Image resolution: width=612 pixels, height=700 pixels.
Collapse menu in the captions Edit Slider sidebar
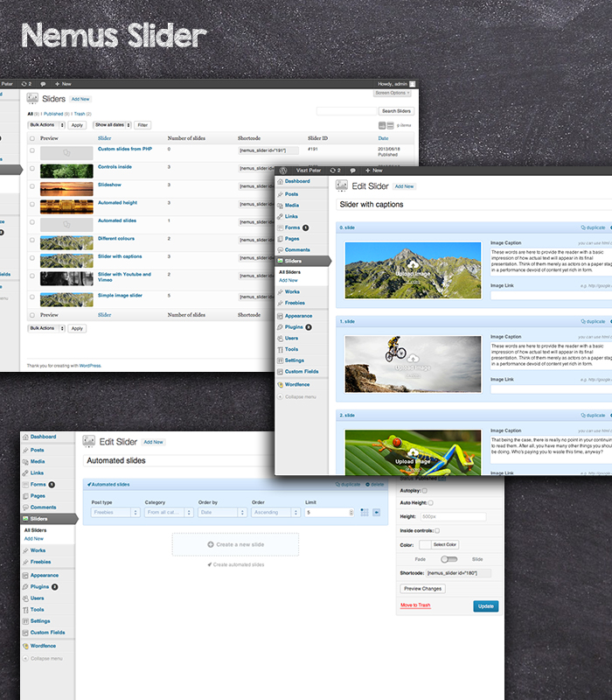(296, 397)
